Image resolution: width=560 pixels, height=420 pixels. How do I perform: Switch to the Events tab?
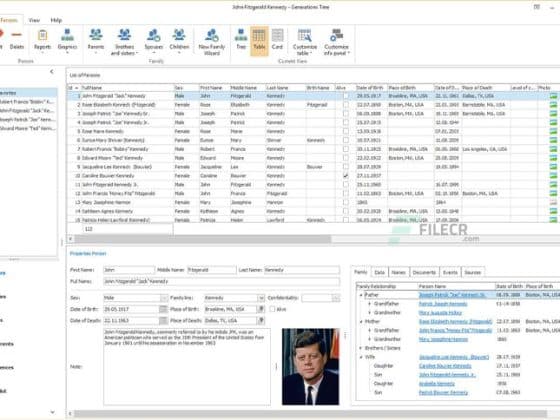tap(450, 272)
